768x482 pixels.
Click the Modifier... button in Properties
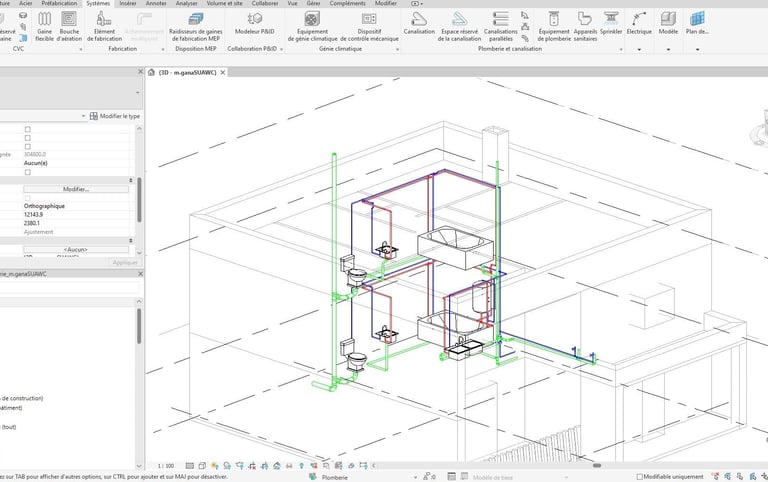point(76,189)
